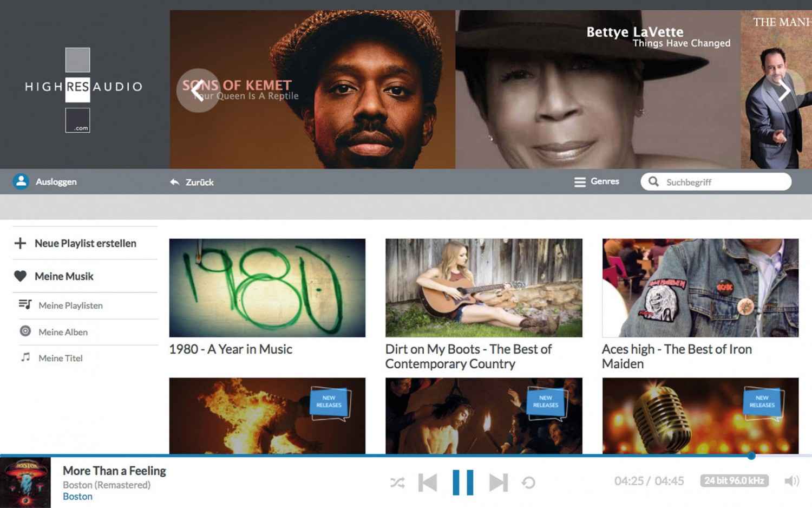Click the HighResAudio logo
The height and width of the screenshot is (508, 812).
coord(84,90)
